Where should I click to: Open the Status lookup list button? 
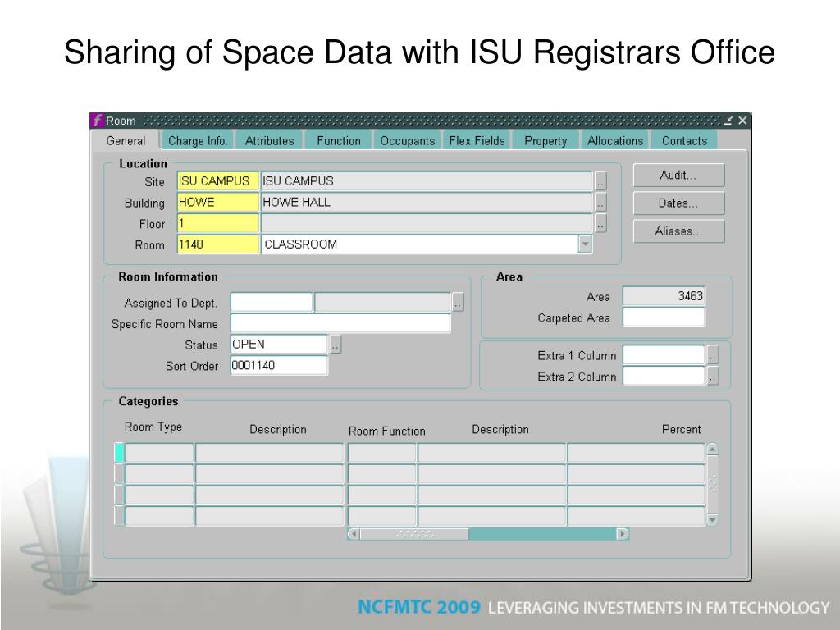click(336, 345)
